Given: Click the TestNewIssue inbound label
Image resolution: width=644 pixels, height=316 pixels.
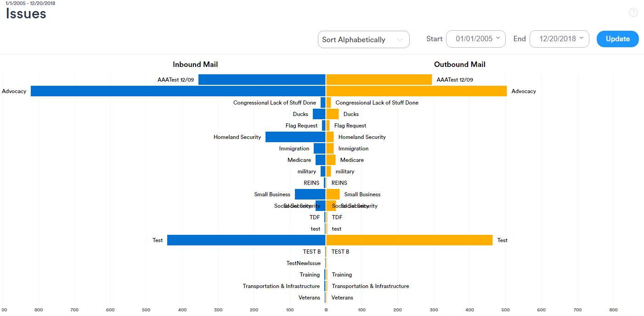Looking at the screenshot, I should (x=303, y=263).
